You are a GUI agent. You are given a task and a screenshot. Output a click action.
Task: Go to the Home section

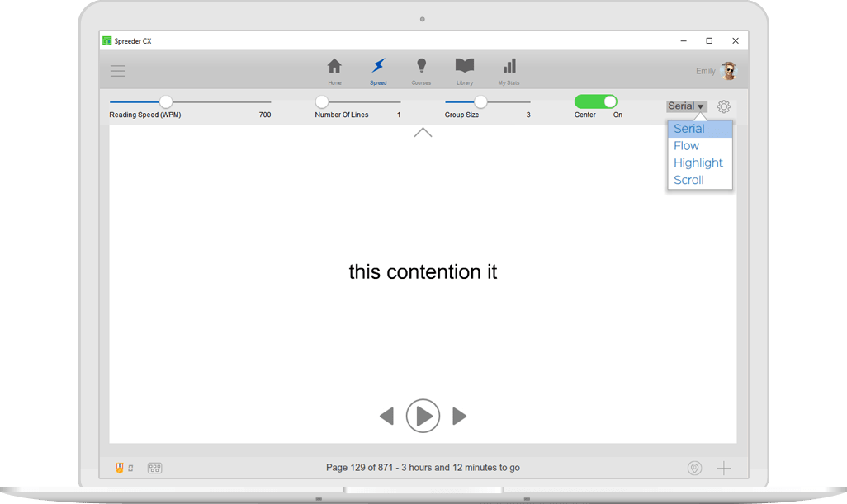(x=334, y=67)
